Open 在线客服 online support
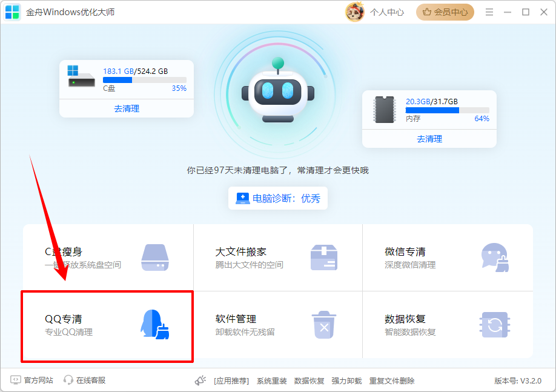The width and height of the screenshot is (556, 392). [91, 380]
